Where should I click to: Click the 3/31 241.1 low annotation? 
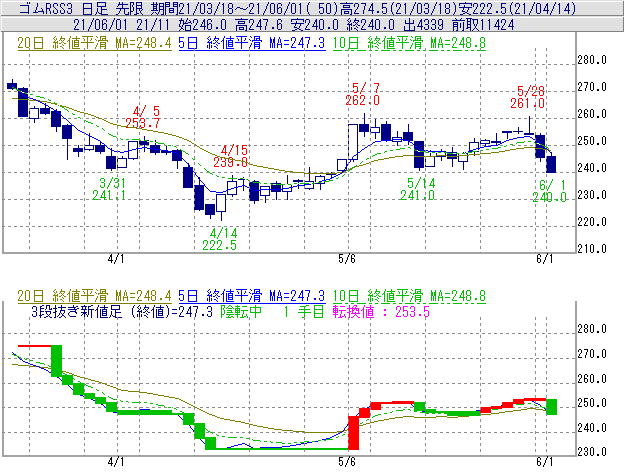point(109,189)
